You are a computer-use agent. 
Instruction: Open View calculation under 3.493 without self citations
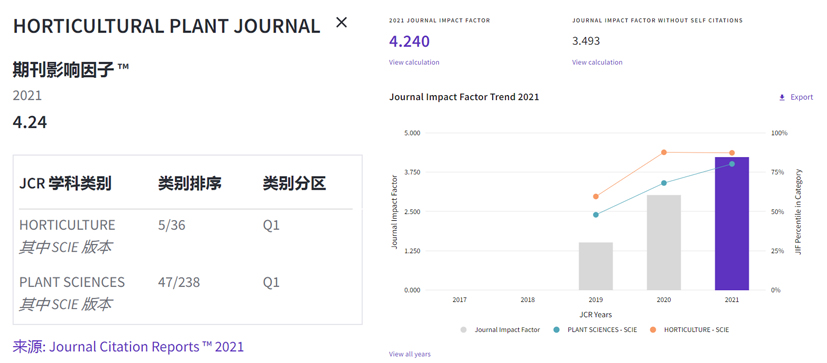click(597, 62)
